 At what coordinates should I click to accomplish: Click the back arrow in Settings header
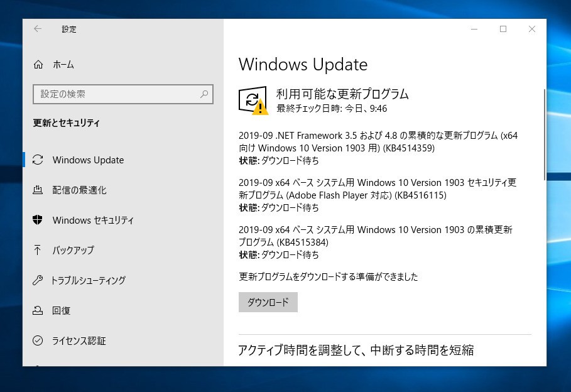[38, 29]
